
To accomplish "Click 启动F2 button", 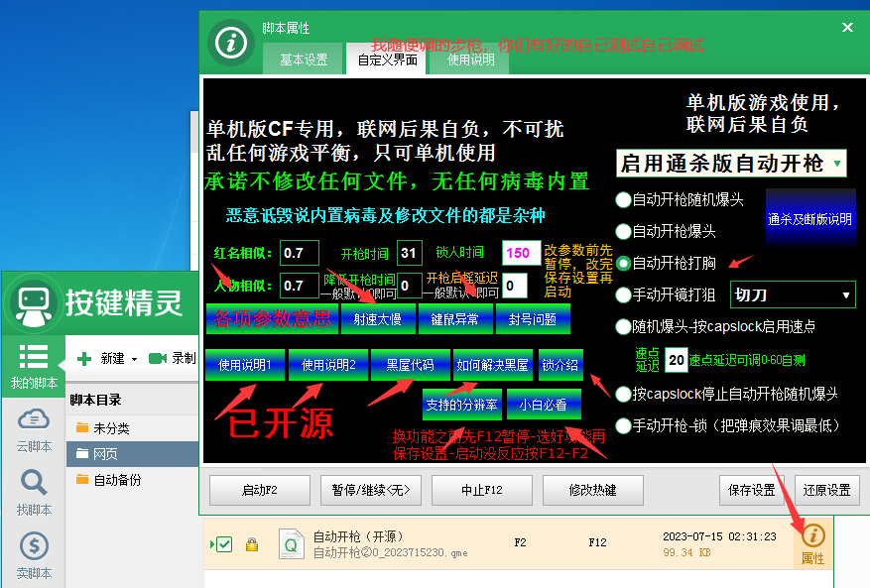I will pyautogui.click(x=260, y=491).
